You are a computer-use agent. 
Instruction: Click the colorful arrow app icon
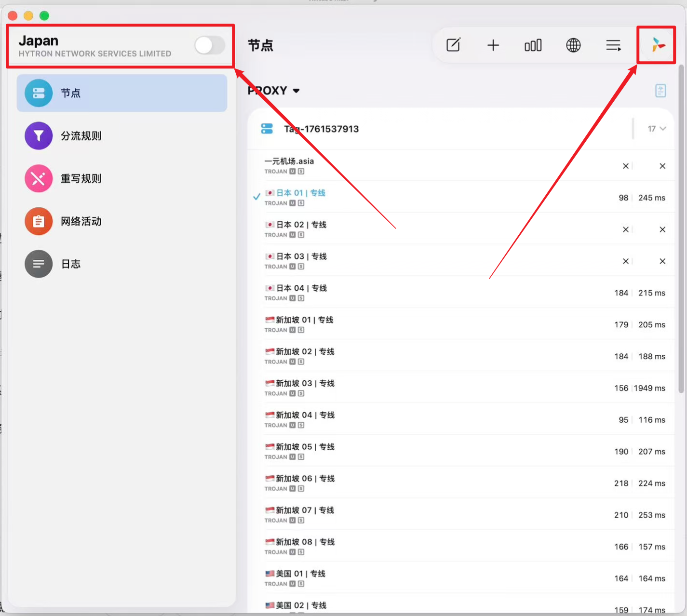coord(658,45)
